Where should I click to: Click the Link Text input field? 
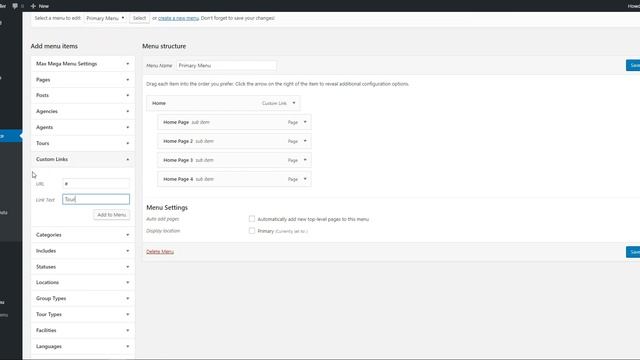96,199
